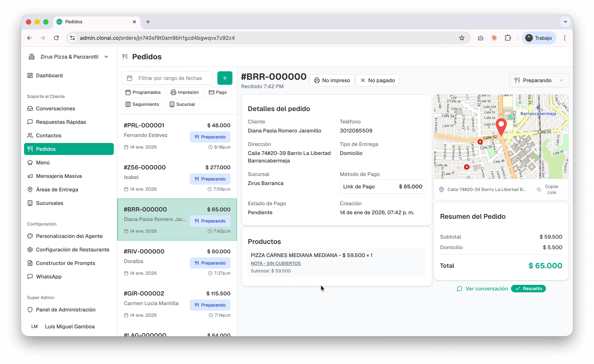The image size is (594, 364).
Task: Bookmark this page with the star icon
Action: [x=462, y=38]
